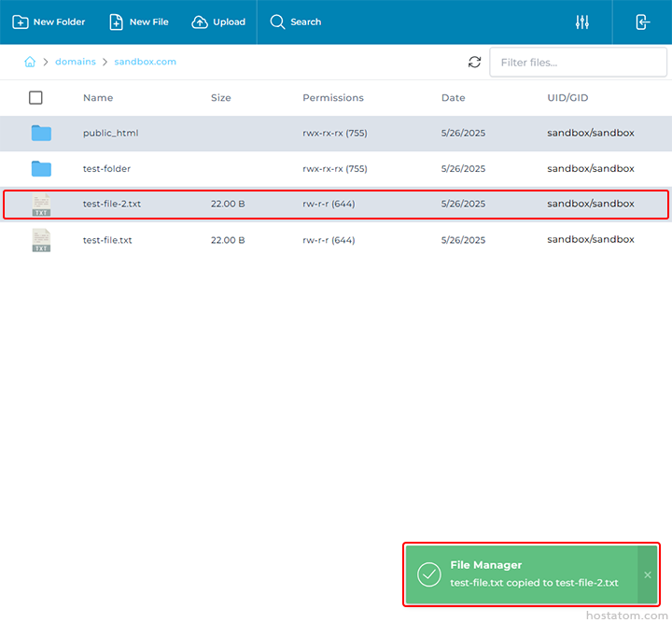Viewport: 672px width, 623px height.
Task: Open the Upload option
Action: (x=218, y=22)
